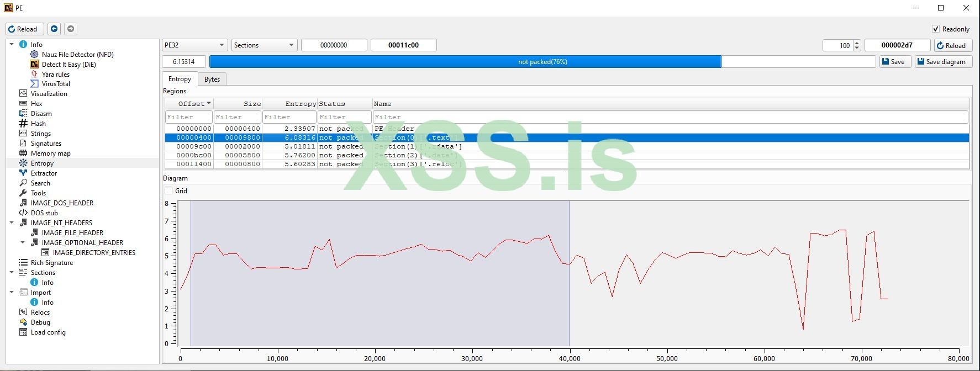This screenshot has height=371, width=980.
Task: Click the back navigation arrow icon
Action: [54, 29]
